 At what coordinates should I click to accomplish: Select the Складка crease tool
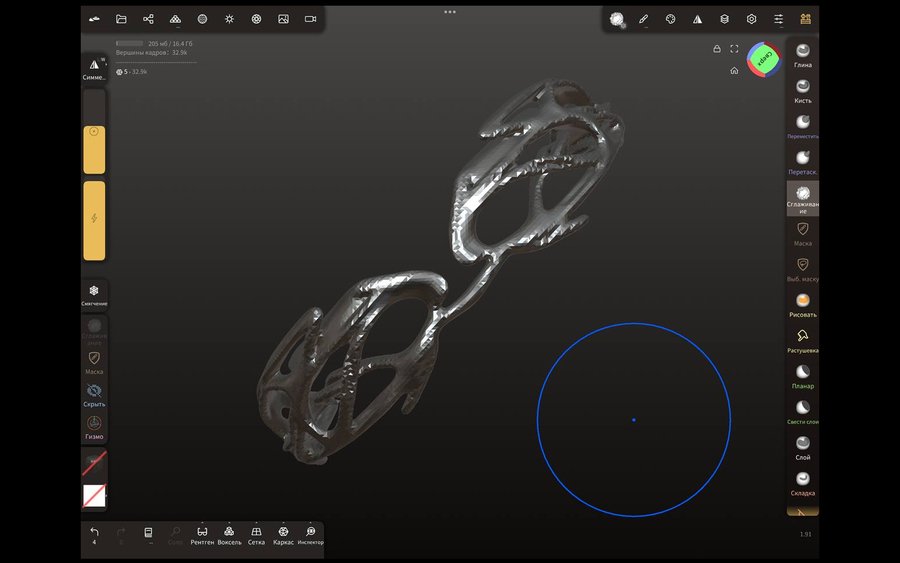coord(802,483)
